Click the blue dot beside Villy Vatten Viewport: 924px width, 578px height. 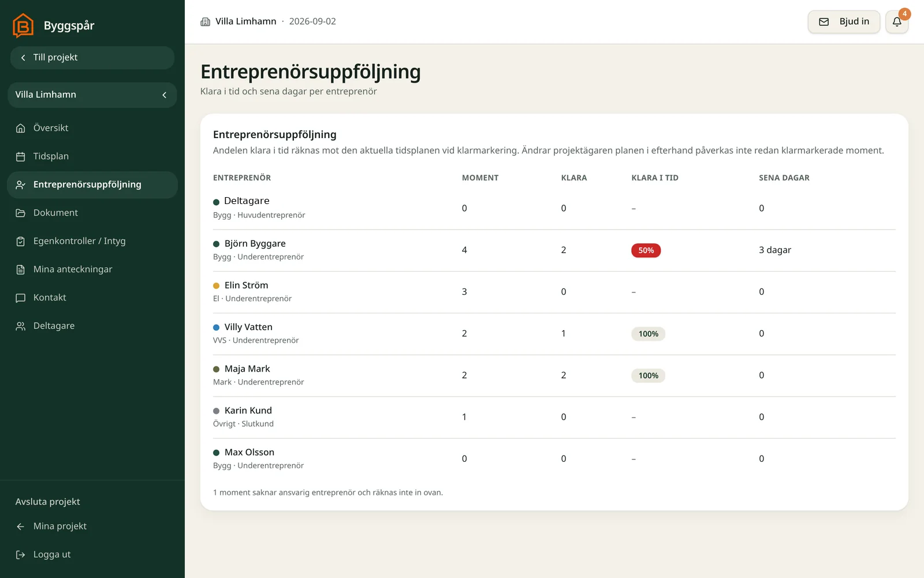pos(217,328)
